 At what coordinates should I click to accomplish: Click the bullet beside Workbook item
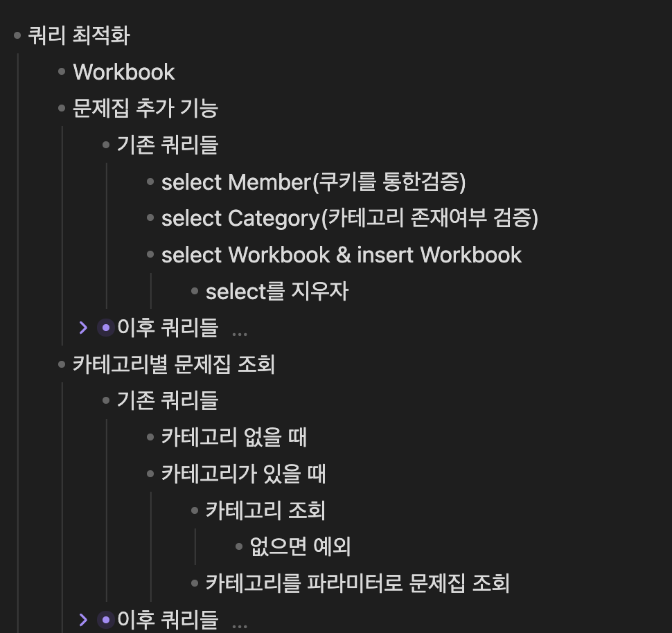click(x=62, y=71)
